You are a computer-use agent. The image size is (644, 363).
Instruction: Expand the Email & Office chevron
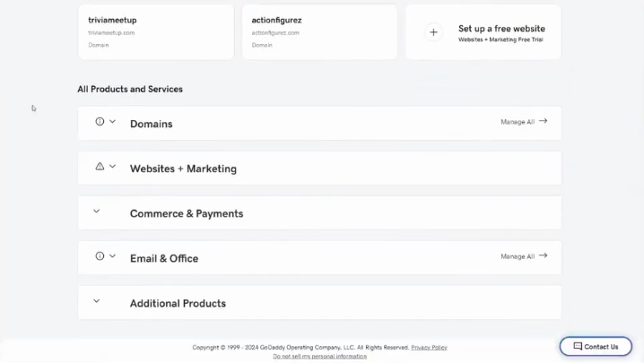click(112, 256)
